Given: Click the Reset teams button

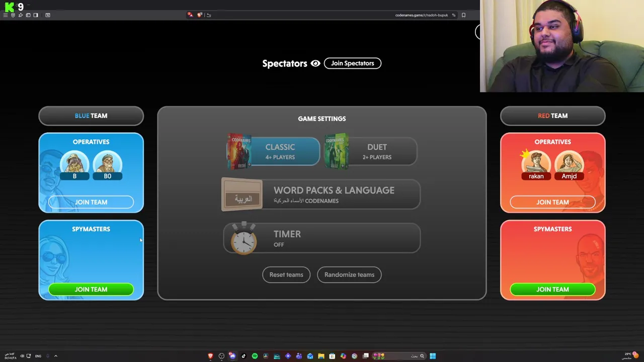Looking at the screenshot, I should point(286,275).
